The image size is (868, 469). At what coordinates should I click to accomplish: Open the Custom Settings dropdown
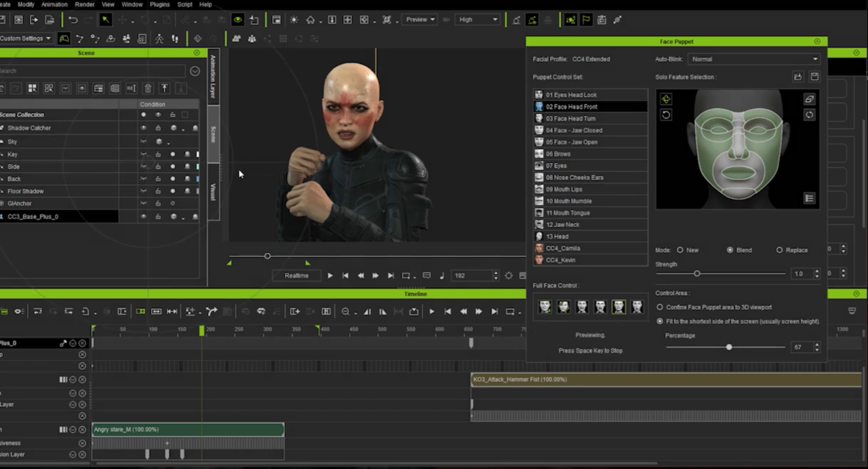(26, 38)
